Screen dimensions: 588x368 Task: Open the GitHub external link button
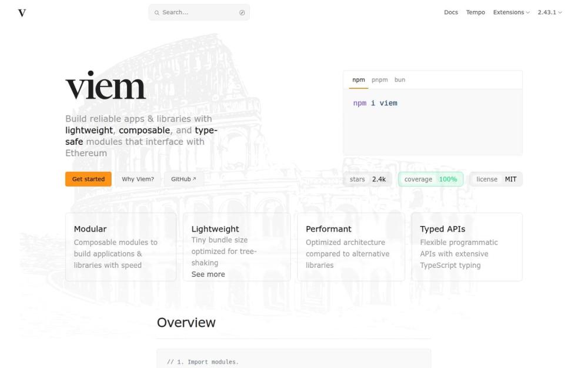click(x=183, y=179)
